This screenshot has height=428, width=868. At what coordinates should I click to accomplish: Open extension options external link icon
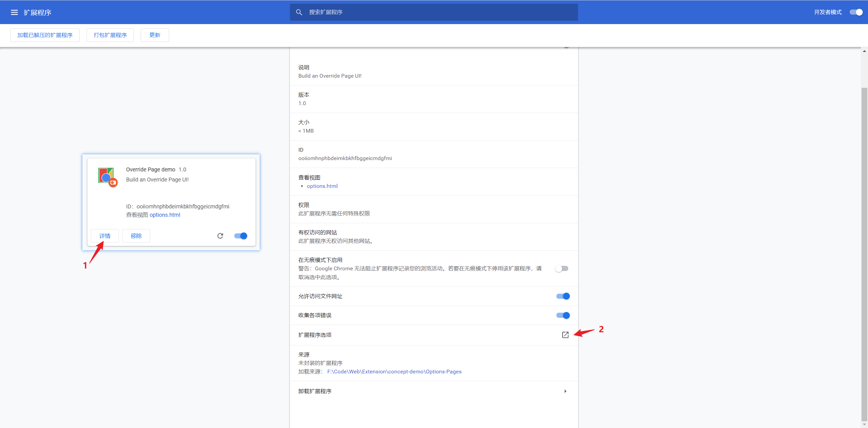point(565,335)
